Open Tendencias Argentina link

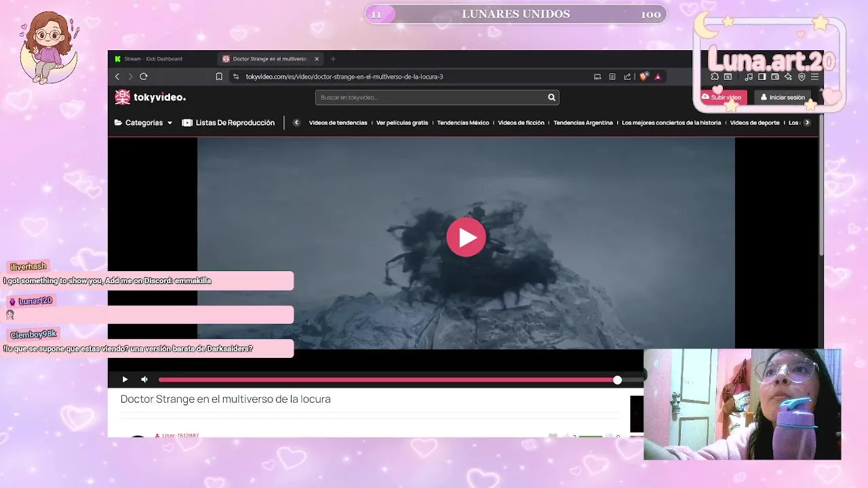(x=583, y=123)
